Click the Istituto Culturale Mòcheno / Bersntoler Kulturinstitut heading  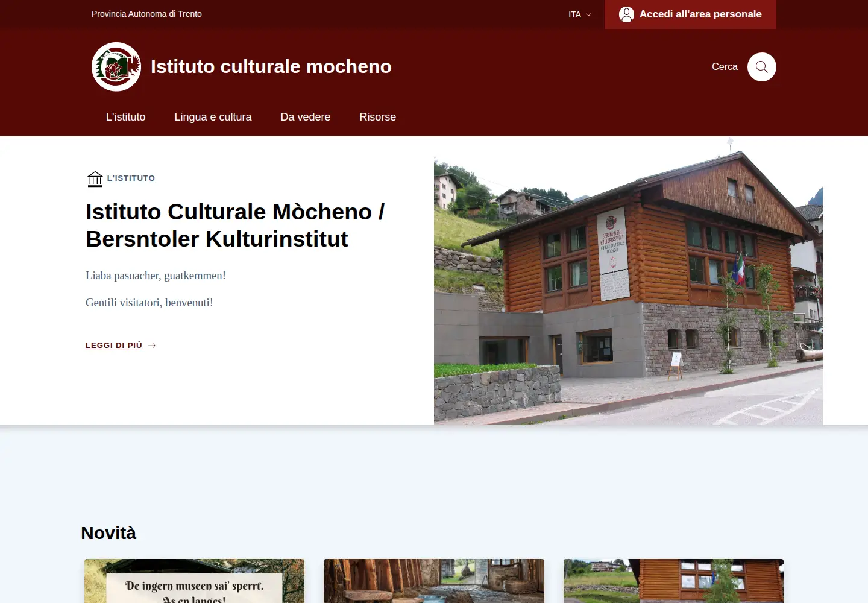235,226
